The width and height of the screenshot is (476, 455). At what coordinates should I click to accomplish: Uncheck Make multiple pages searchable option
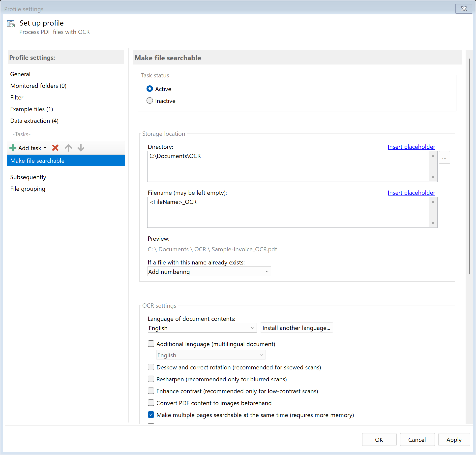coord(151,415)
